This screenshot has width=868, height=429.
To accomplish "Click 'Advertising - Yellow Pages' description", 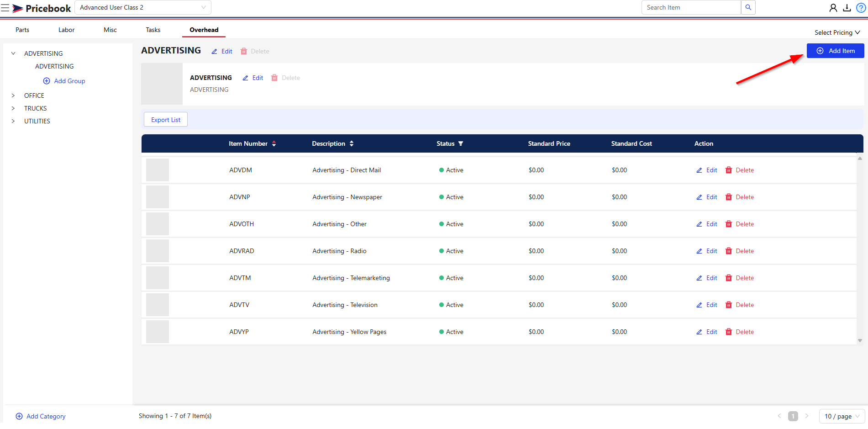I will 349,332.
